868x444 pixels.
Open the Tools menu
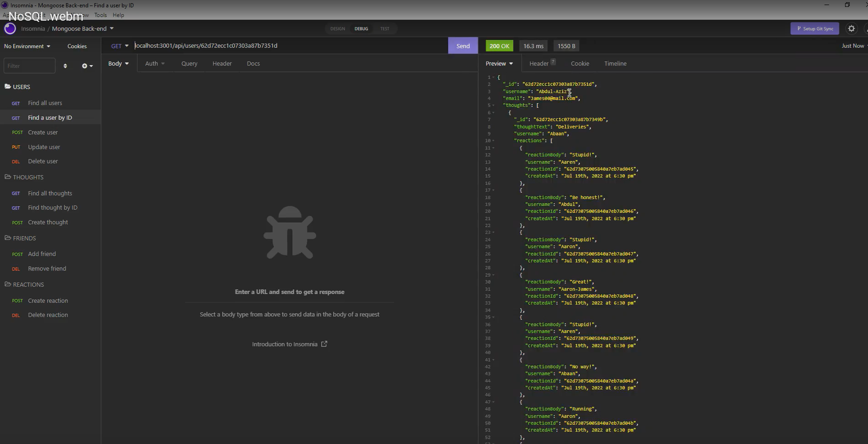(x=100, y=15)
